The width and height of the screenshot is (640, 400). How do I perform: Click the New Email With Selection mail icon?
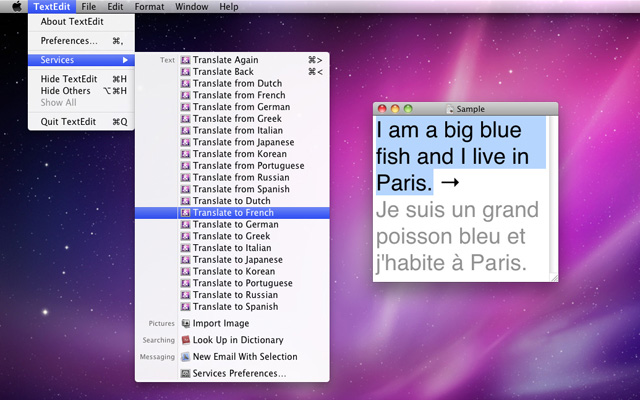(185, 357)
